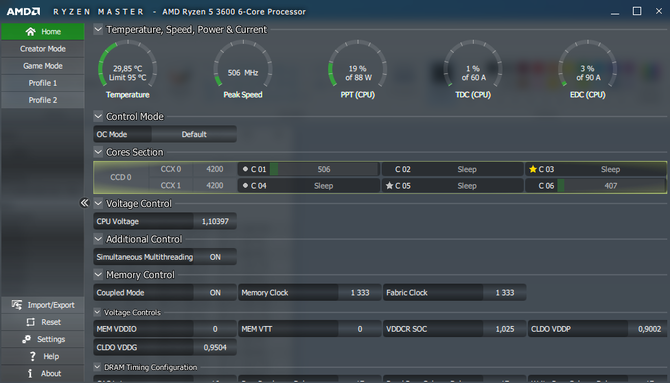Click the About info icon
The image size is (670, 383).
pyautogui.click(x=30, y=373)
